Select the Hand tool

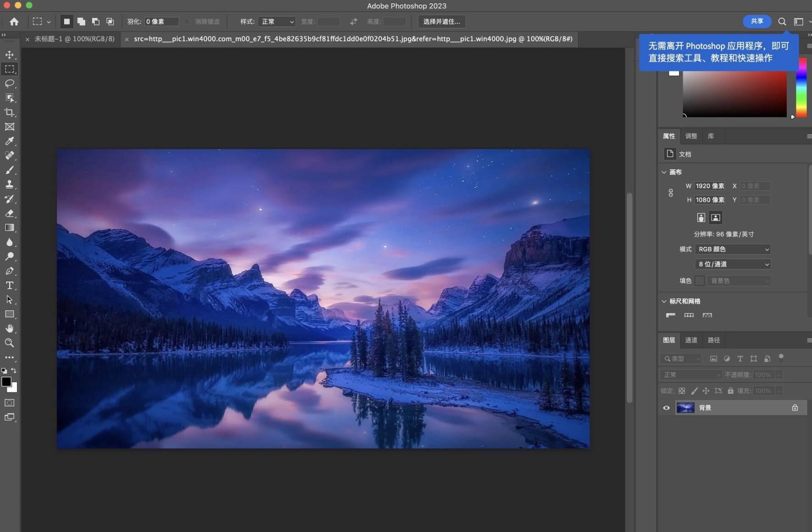pos(9,328)
